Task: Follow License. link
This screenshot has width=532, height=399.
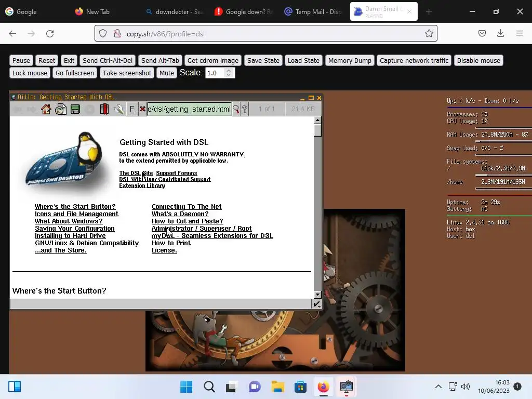Action: [164, 250]
